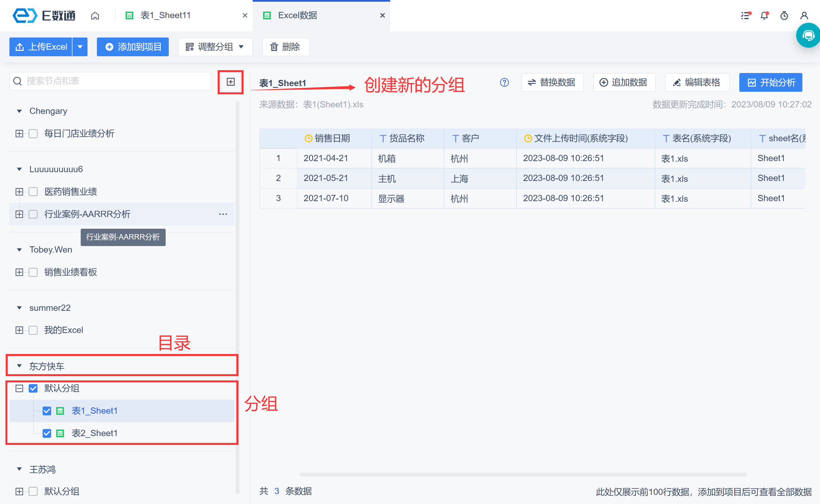Switch to the 表1_Sheet11 tab

[x=165, y=16]
